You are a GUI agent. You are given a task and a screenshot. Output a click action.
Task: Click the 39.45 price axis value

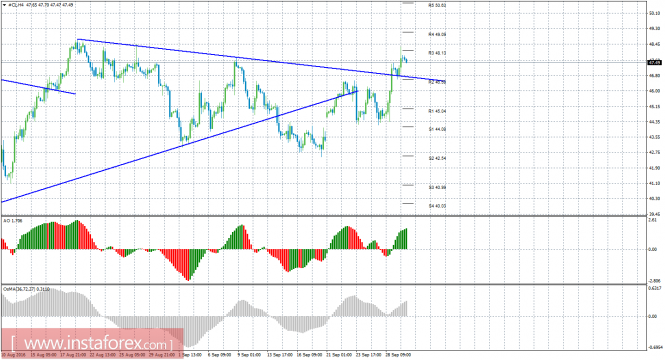point(654,214)
